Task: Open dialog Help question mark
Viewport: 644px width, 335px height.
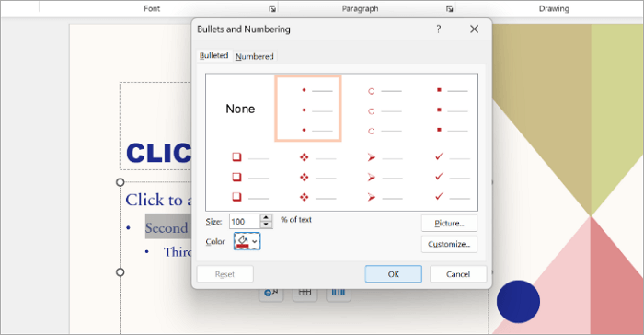Action: pos(439,29)
